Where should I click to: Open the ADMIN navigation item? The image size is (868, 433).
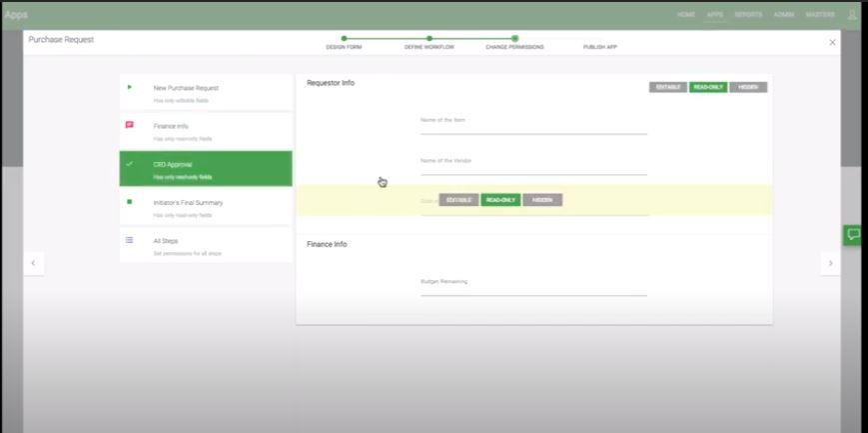pyautogui.click(x=784, y=15)
